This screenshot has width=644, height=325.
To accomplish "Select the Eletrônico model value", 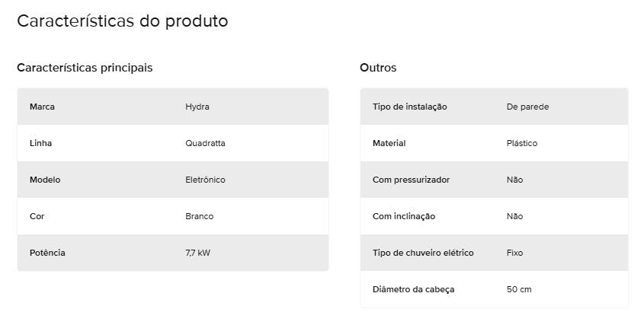I will point(205,180).
